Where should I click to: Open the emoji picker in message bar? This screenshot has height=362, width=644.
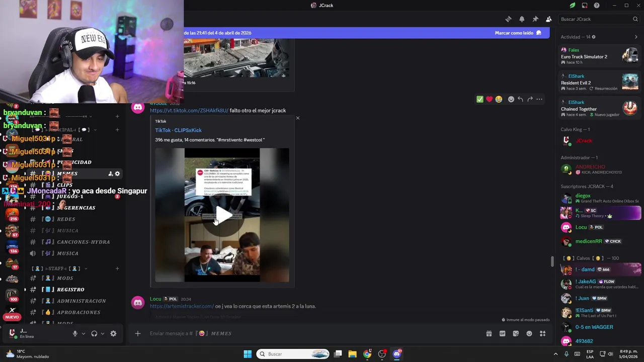point(529,333)
